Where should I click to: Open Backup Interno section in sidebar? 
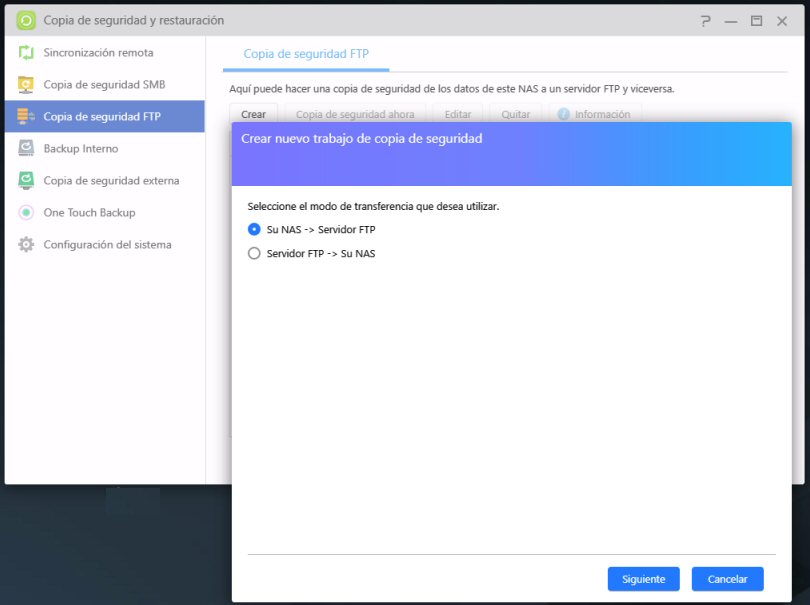coord(80,148)
